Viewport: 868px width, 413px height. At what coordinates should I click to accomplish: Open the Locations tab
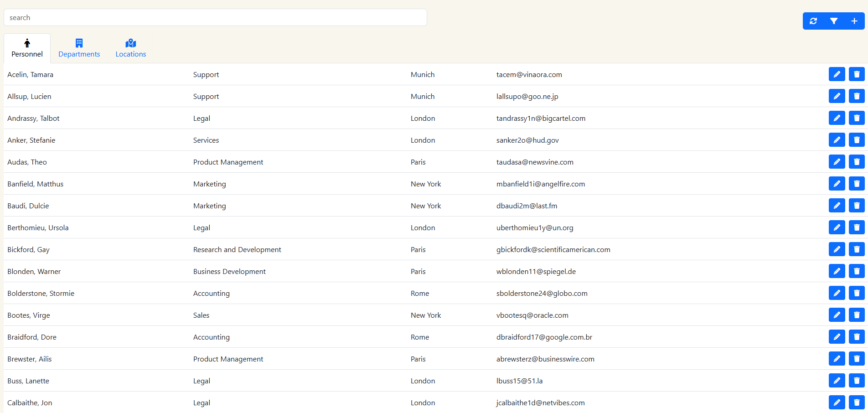click(131, 48)
